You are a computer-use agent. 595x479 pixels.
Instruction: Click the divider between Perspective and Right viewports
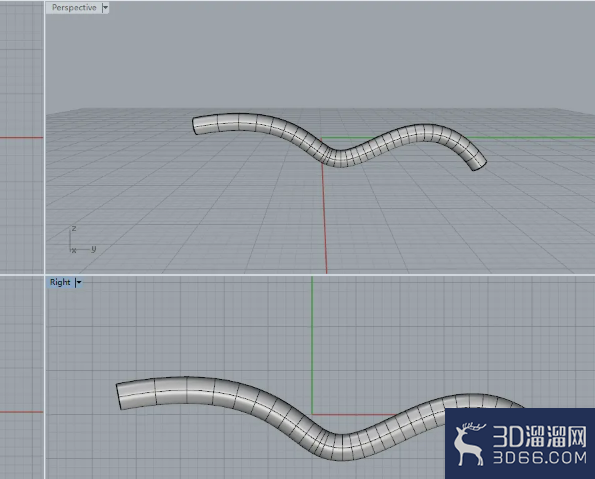click(x=320, y=275)
